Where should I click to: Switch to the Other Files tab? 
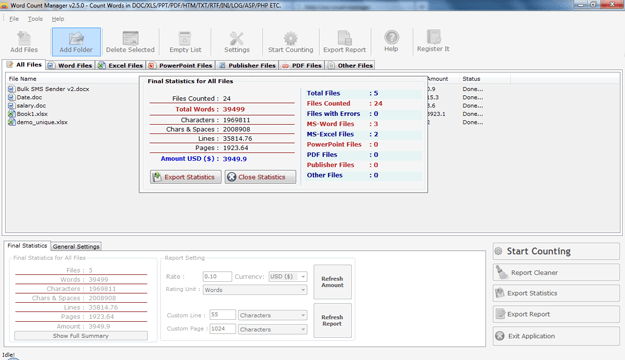(350, 65)
